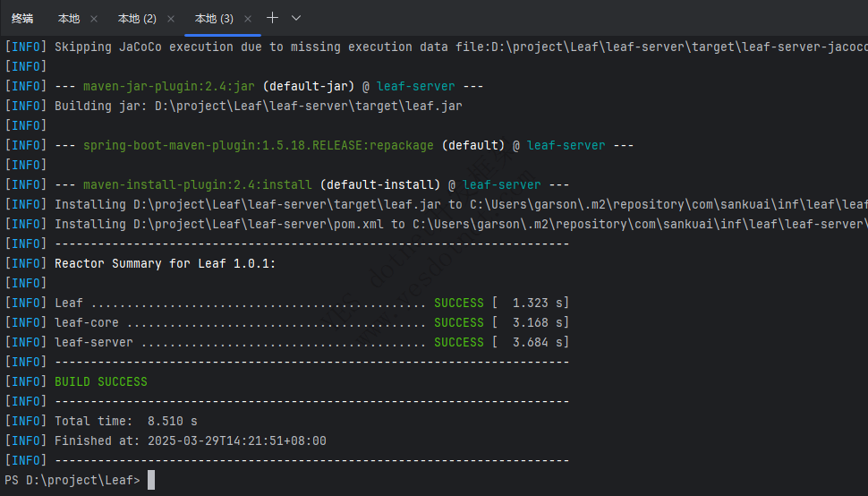Click the green BUILD SUCCESS text
Viewport: 868px width, 496px height.
pos(101,382)
